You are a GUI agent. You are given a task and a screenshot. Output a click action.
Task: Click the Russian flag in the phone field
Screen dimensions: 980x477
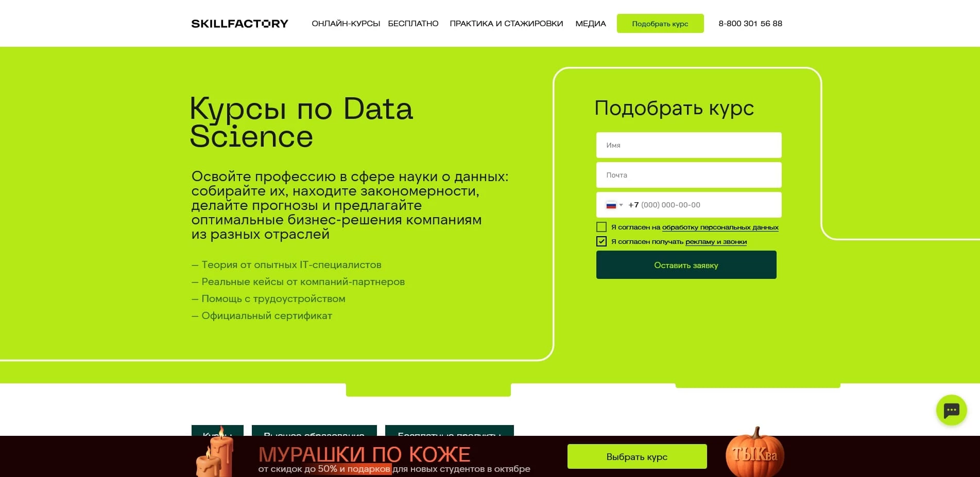coord(611,205)
